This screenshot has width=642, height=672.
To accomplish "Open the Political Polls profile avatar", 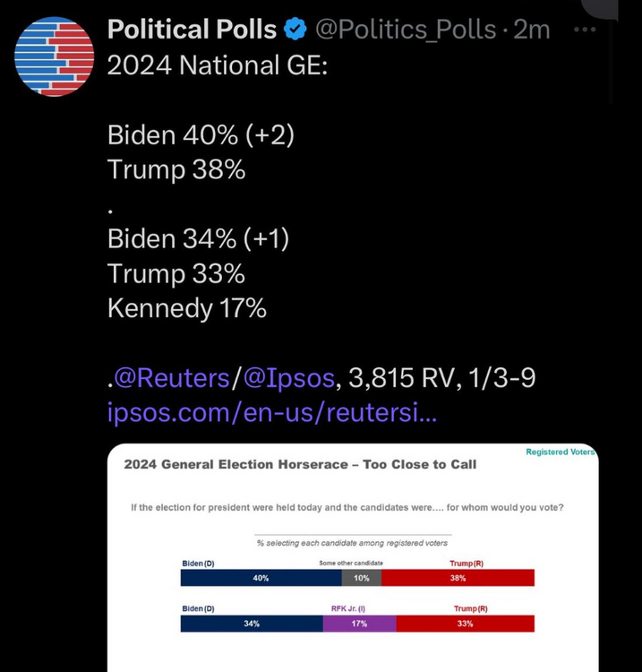I will (x=54, y=56).
